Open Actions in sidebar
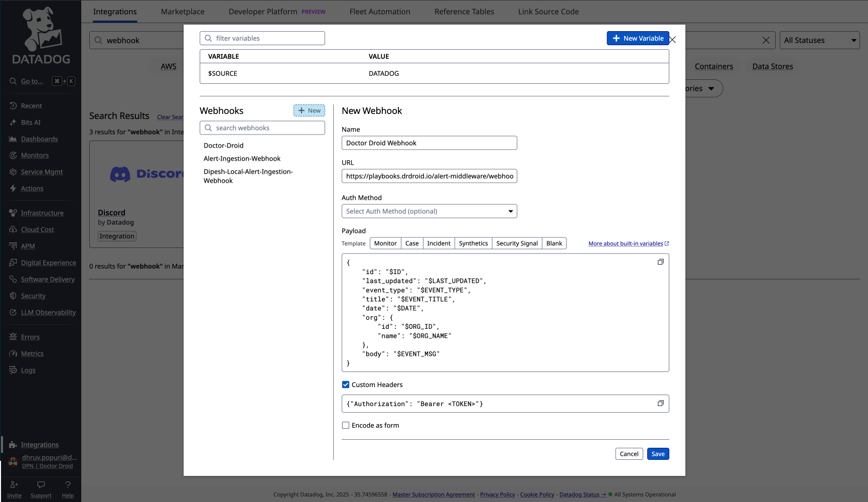Image resolution: width=868 pixels, height=502 pixels. point(32,189)
